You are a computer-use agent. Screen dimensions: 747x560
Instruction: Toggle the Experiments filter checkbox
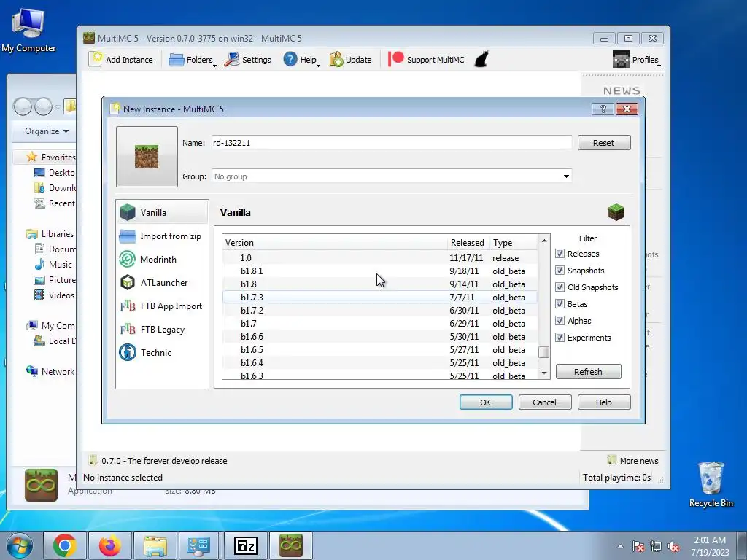coord(560,337)
